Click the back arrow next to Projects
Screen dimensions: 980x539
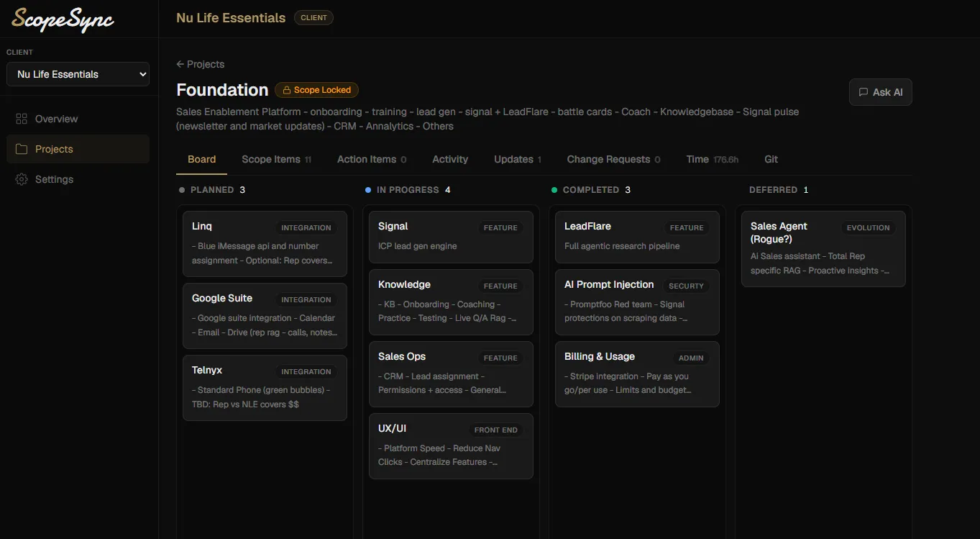pos(180,64)
